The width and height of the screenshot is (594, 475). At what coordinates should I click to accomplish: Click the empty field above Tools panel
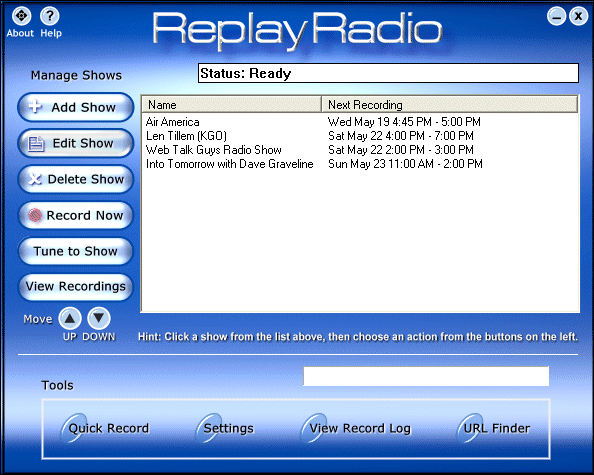426,376
